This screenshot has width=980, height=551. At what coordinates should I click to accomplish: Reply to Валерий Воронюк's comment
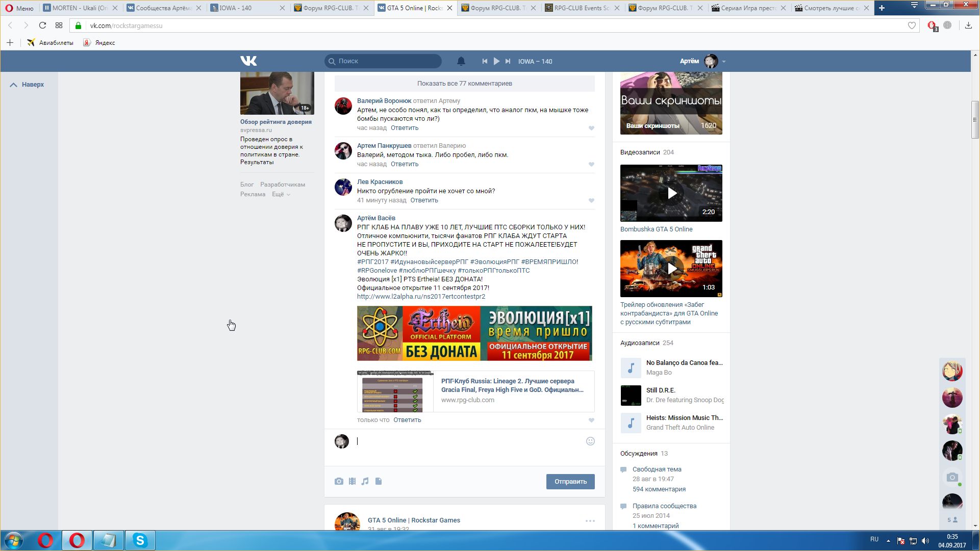(x=405, y=128)
